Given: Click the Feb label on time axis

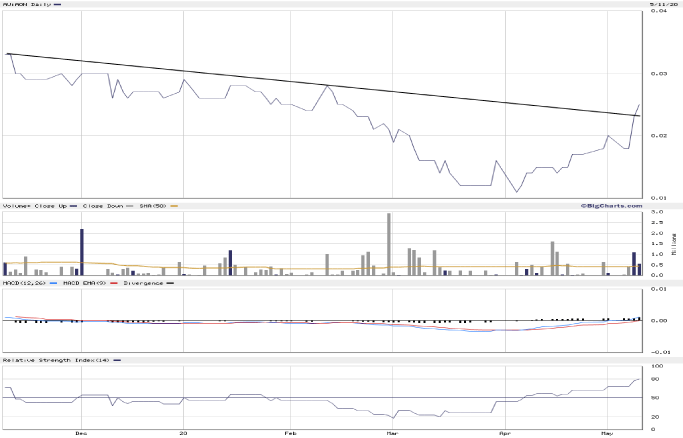Looking at the screenshot, I should click(x=289, y=433).
